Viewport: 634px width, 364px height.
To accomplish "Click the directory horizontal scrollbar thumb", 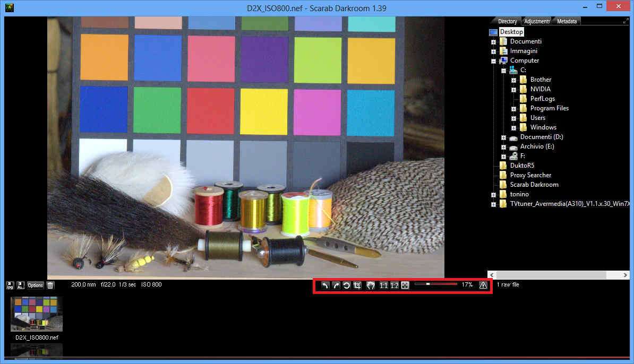I will click(551, 275).
